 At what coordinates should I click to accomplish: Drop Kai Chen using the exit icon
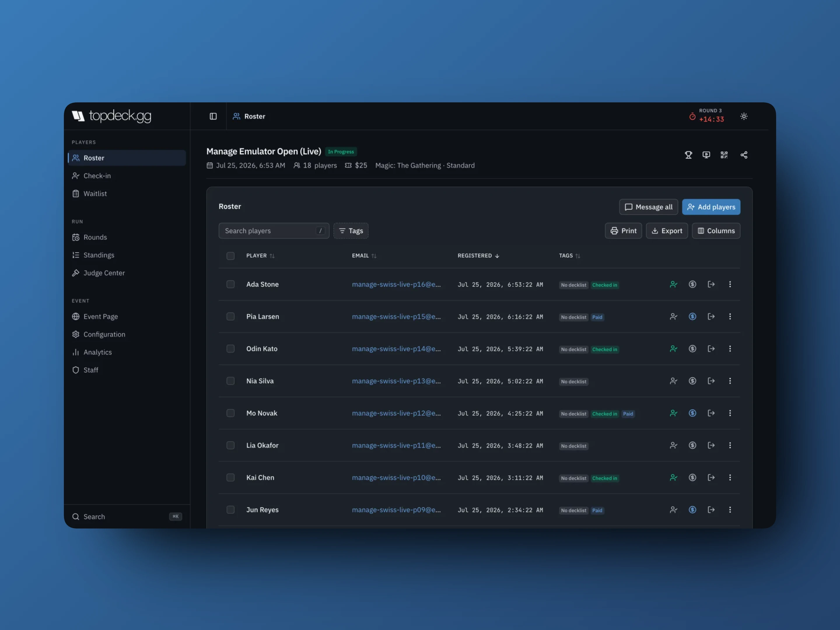[711, 478]
